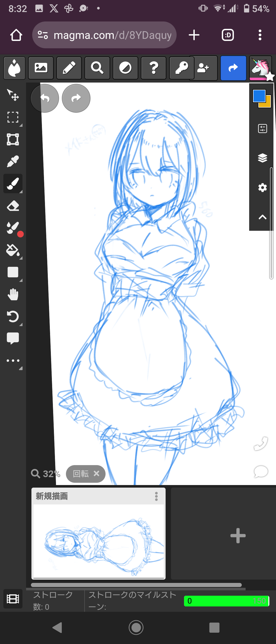276x644 pixels.
Task: Select the Eyedropper tool
Action: point(13,162)
